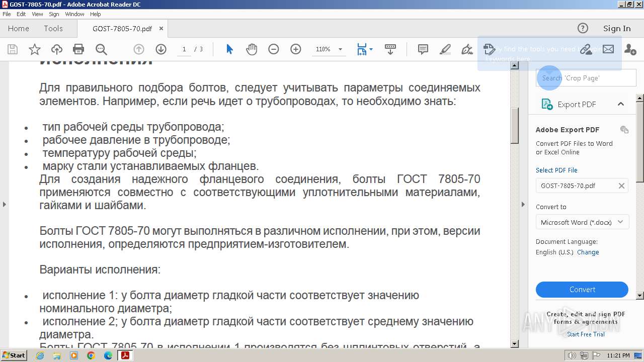Switch to the Tools tab
The width and height of the screenshot is (644, 362).
(x=53, y=28)
